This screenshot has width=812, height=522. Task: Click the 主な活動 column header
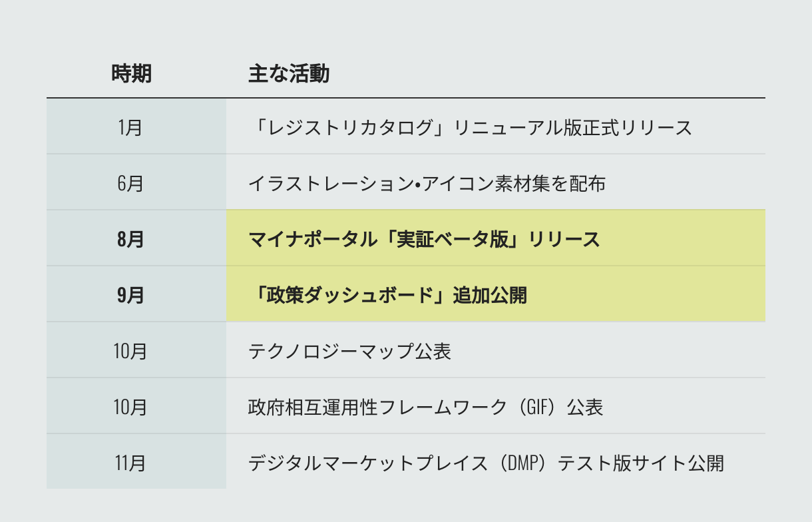click(289, 73)
